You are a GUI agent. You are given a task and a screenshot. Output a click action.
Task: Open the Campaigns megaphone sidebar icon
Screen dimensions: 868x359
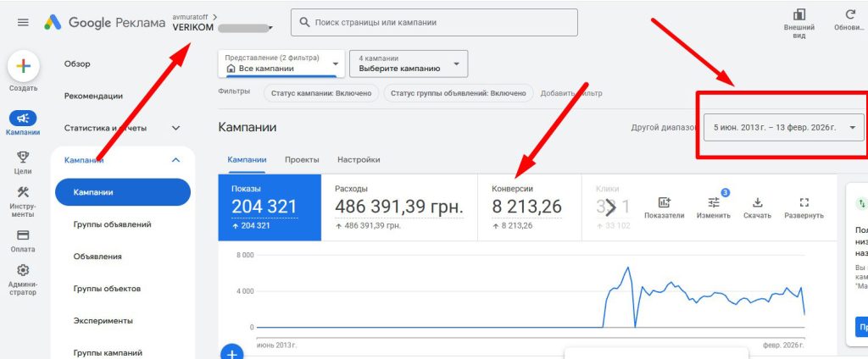23,118
